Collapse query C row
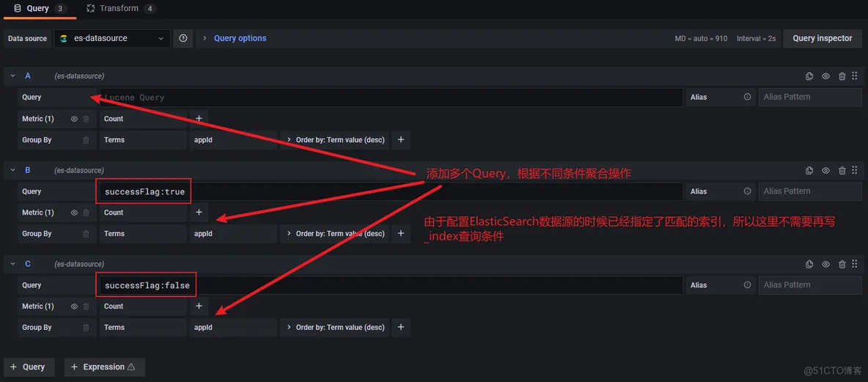 click(12, 264)
